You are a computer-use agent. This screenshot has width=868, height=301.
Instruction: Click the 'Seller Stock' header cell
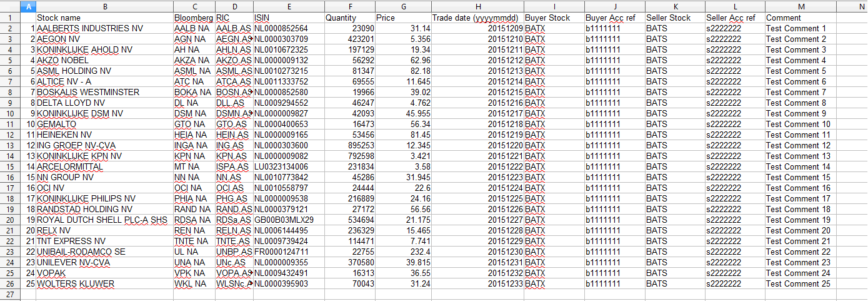(675, 18)
